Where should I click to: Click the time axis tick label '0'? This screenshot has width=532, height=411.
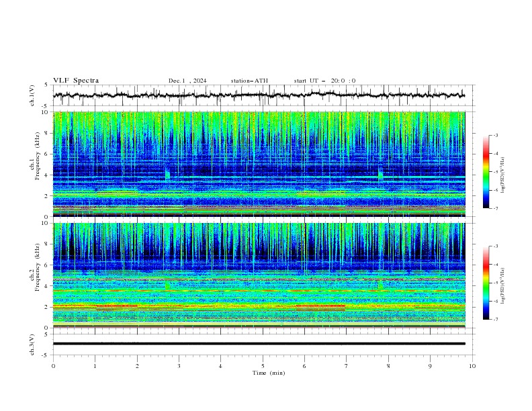53,366
